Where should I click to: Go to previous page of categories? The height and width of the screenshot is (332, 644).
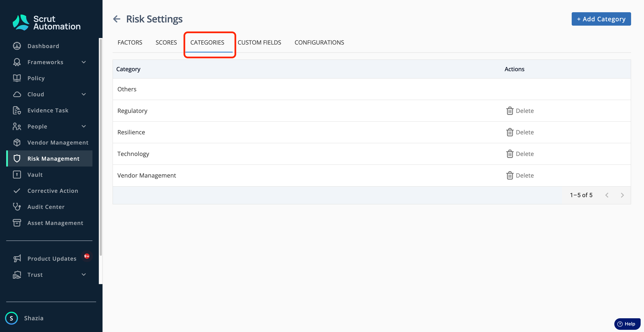[607, 195]
